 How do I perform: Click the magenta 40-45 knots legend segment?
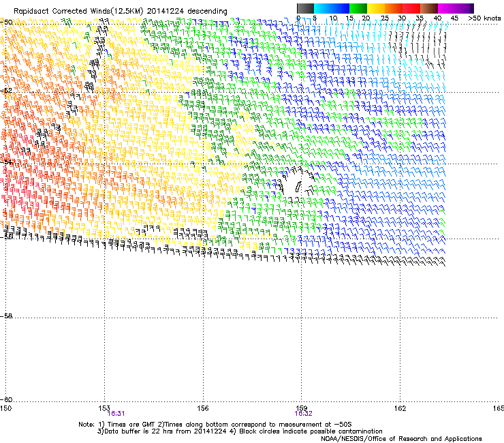point(447,8)
